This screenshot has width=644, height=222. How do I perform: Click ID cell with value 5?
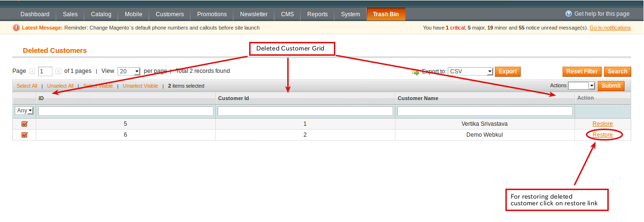126,124
